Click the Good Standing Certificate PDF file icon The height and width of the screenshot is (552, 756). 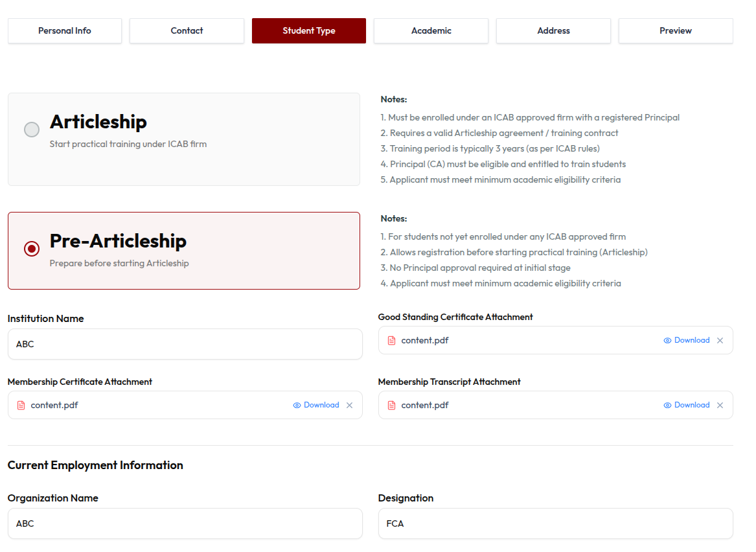(391, 340)
